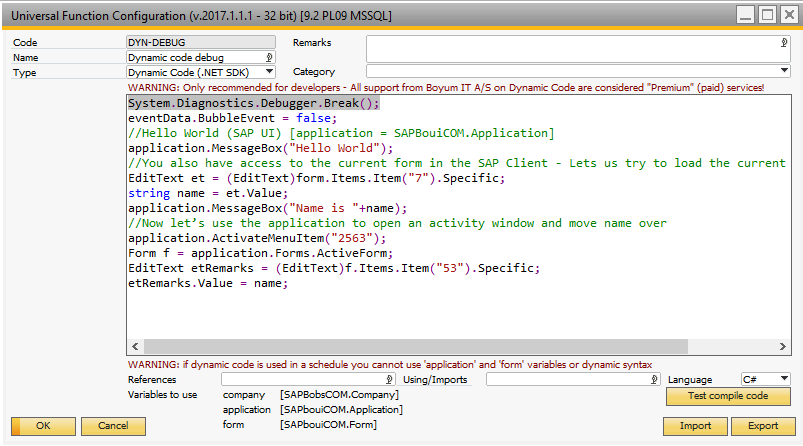Click the 'Variables to use' label
Viewport: 803px width, 446px height.
click(162, 395)
